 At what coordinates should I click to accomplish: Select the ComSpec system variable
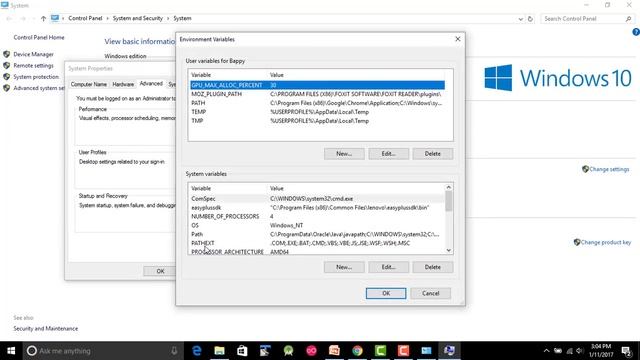point(318,199)
